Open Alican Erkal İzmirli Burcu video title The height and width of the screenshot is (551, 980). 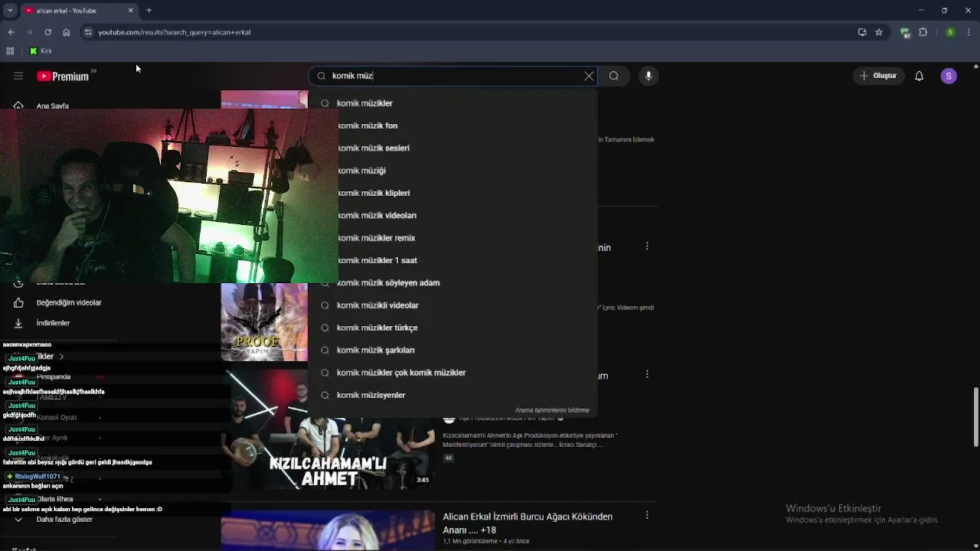pyautogui.click(x=528, y=523)
